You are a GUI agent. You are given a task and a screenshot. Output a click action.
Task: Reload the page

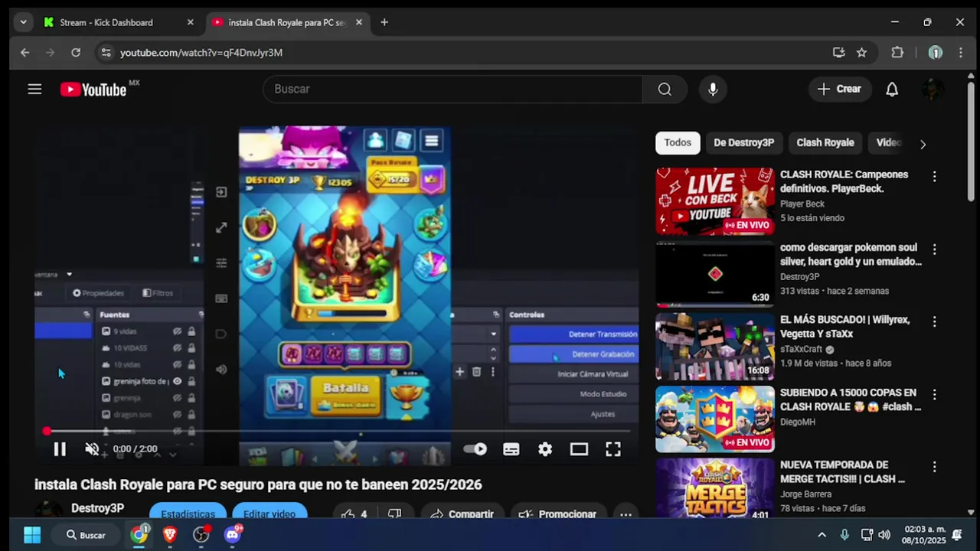[x=76, y=52]
